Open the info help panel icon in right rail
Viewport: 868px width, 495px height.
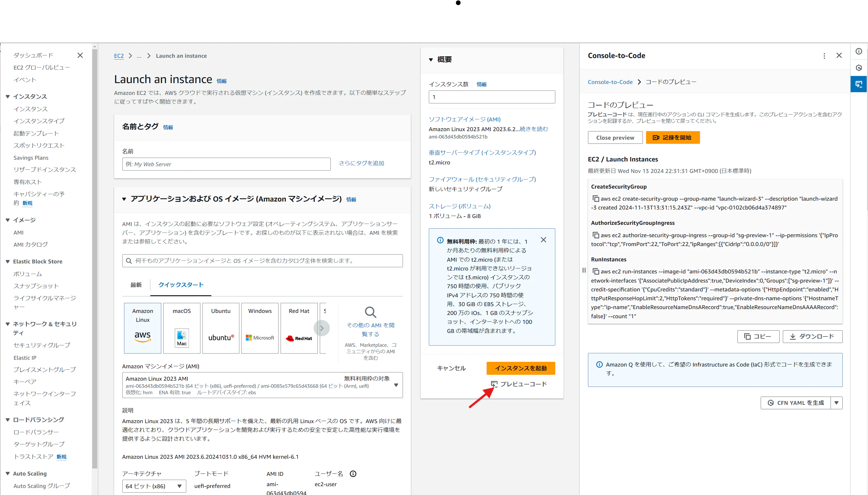pos(859,51)
